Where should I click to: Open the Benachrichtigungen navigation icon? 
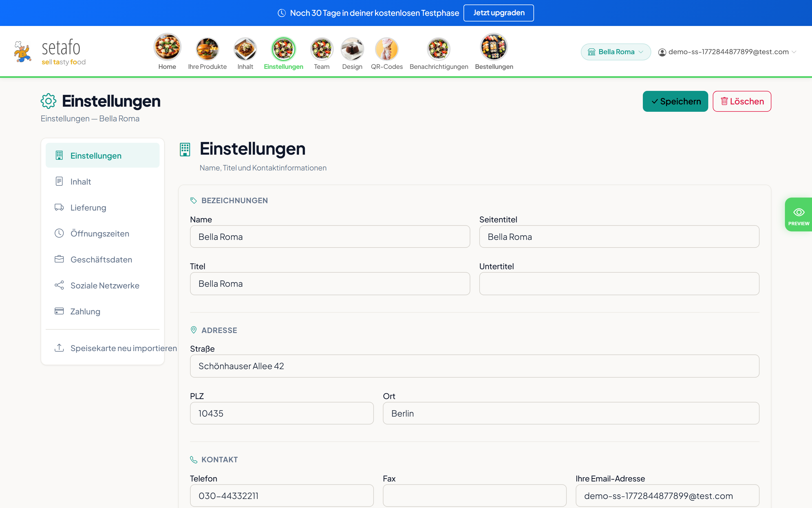438,49
